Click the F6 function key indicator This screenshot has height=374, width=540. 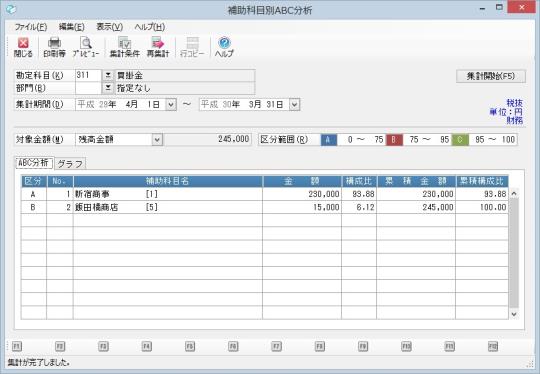[233, 346]
